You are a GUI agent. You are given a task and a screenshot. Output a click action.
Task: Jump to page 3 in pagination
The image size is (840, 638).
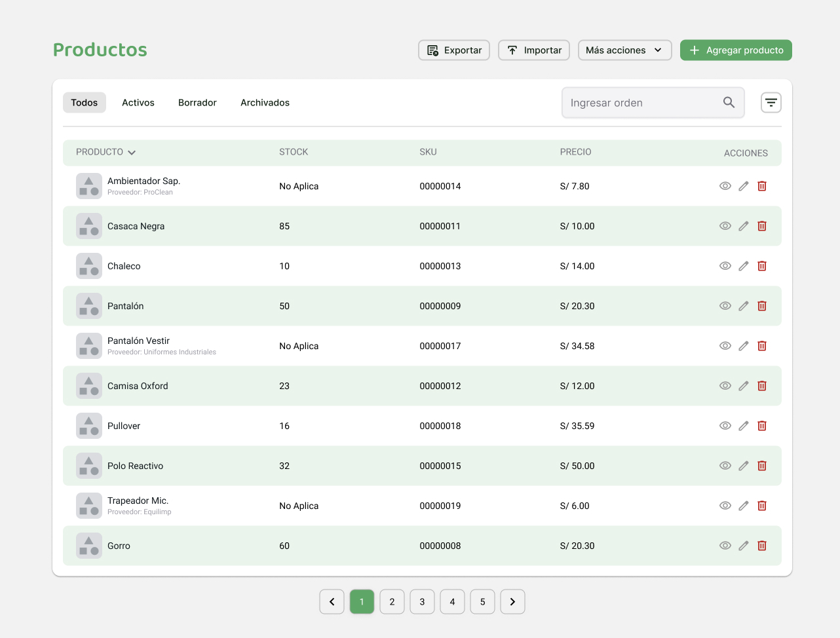(422, 602)
